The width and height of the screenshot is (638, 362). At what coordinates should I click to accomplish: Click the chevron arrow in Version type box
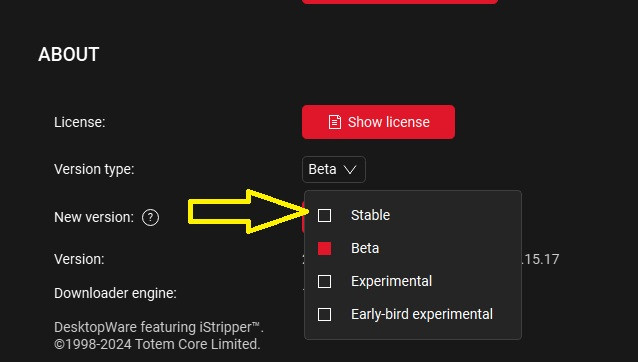point(350,170)
